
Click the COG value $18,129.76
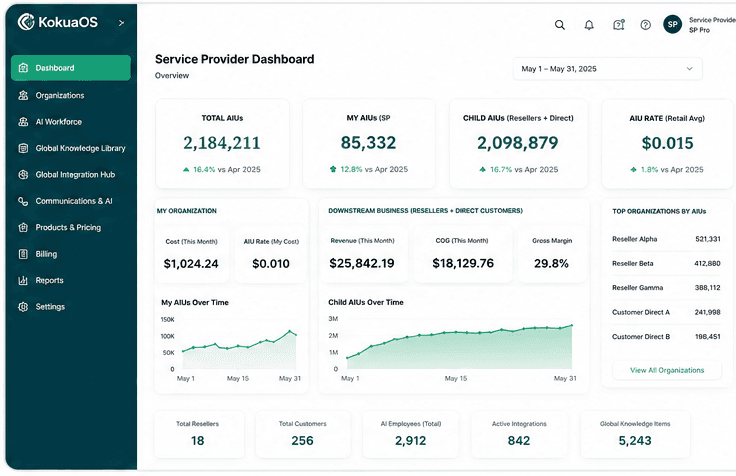(463, 263)
